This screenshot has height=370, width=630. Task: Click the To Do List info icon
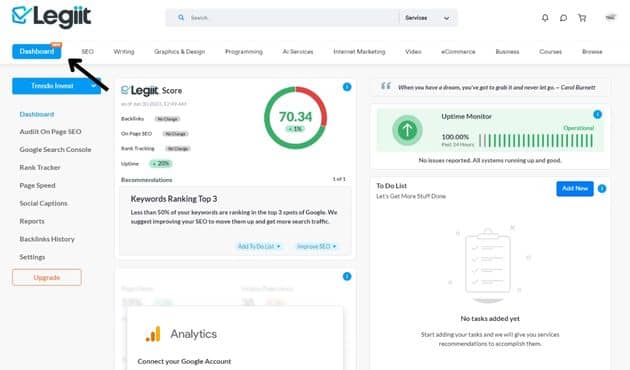[x=601, y=188]
